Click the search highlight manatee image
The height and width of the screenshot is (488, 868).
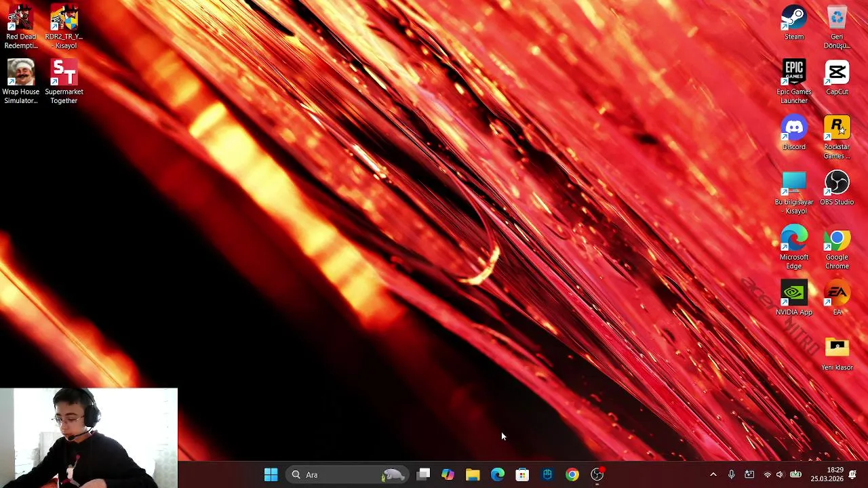[393, 475]
